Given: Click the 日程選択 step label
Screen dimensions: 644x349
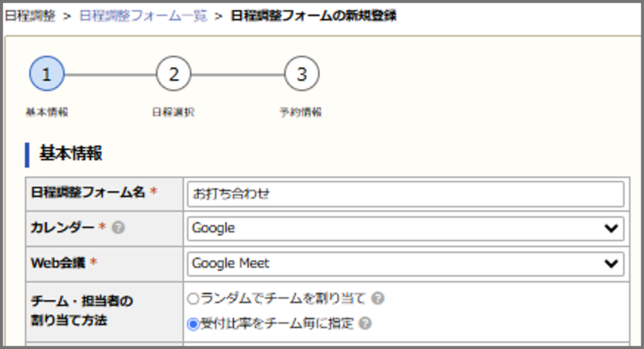Looking at the screenshot, I should [x=174, y=112].
